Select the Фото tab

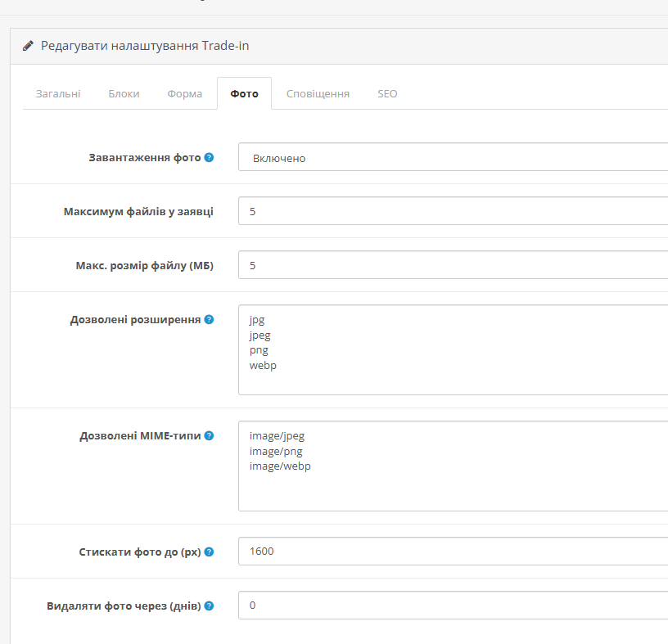click(x=244, y=94)
